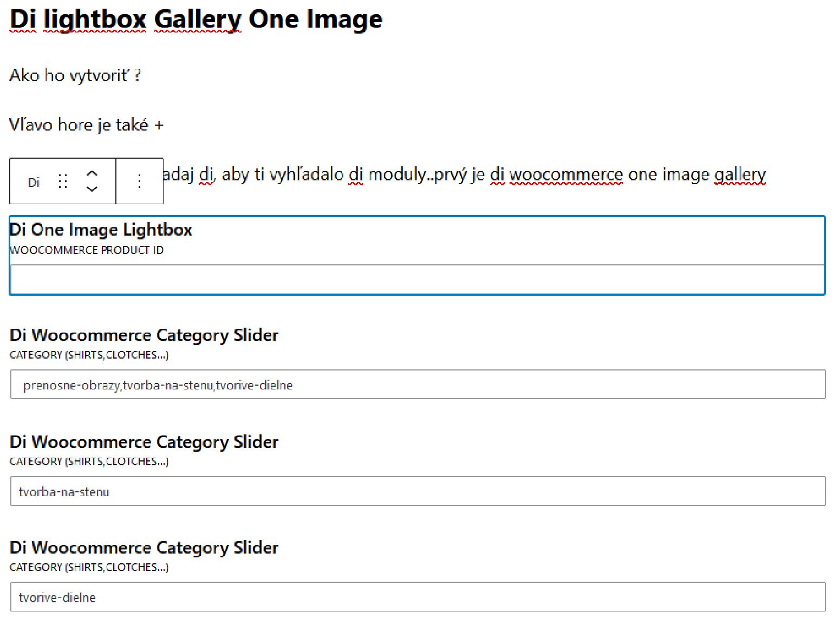This screenshot has height=644, width=834.
Task: Click the field containing prenosne-obrazy,tvorba-na-stenu,tvorive-dielne
Action: (418, 385)
